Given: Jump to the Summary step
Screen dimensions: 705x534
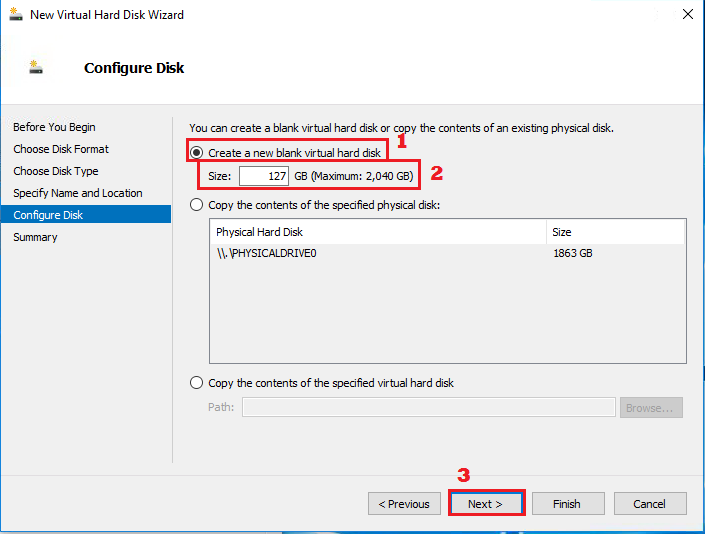Looking at the screenshot, I should click(x=36, y=237).
